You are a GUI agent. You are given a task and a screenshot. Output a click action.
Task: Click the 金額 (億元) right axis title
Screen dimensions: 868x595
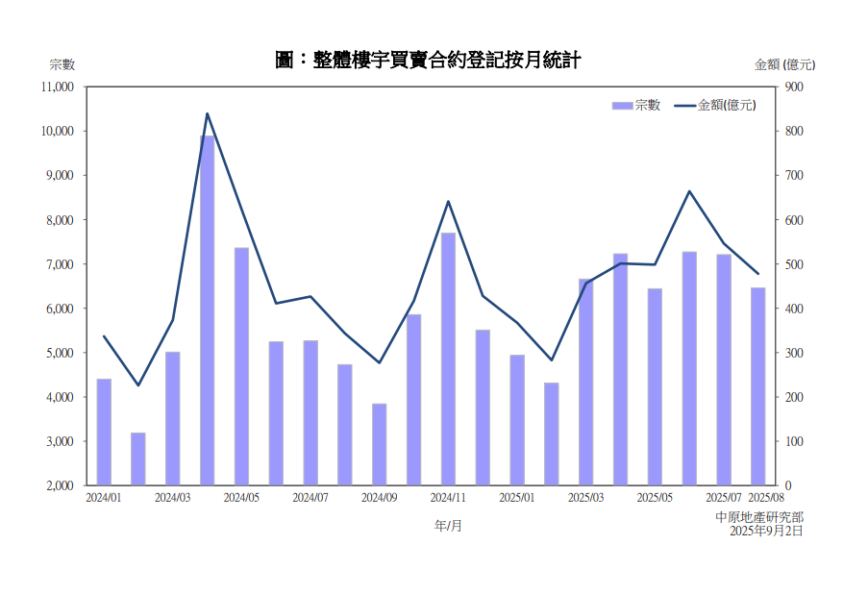click(x=784, y=64)
